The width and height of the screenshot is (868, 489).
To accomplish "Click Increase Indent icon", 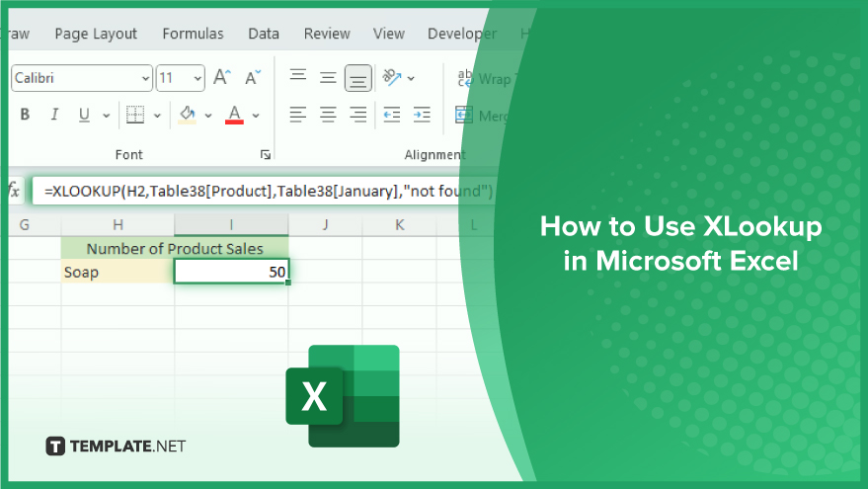I will click(422, 115).
